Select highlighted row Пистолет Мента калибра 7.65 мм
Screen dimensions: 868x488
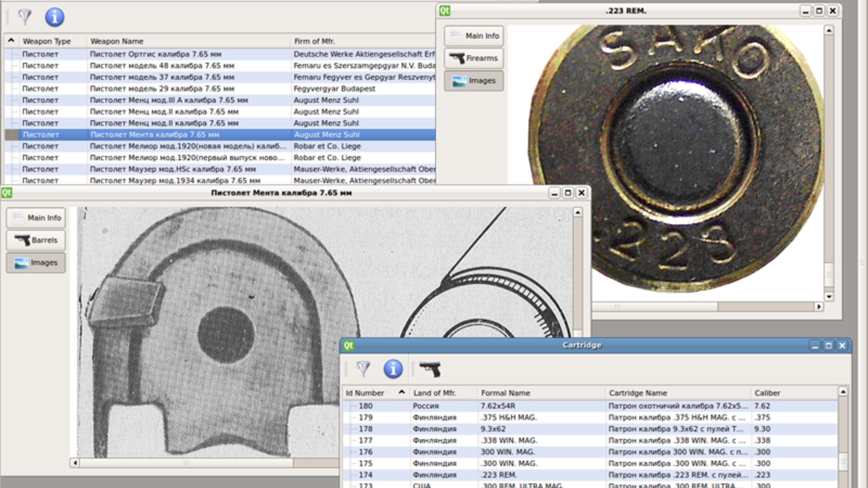pos(220,134)
